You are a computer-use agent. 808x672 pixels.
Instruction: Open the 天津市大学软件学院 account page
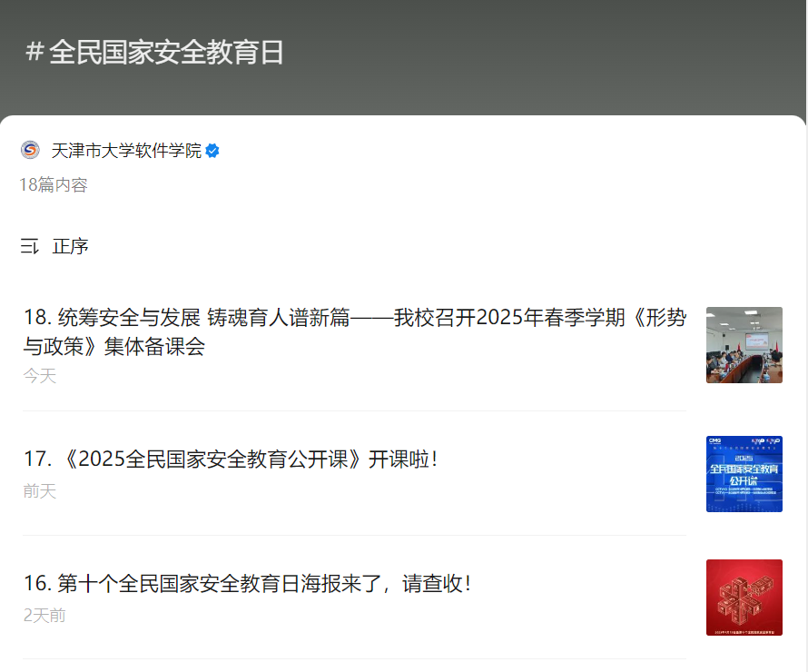coord(126,151)
